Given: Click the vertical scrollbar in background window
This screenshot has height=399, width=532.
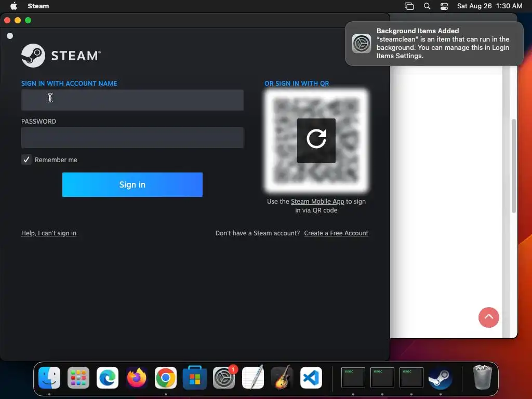Looking at the screenshot, I should click(514, 166).
